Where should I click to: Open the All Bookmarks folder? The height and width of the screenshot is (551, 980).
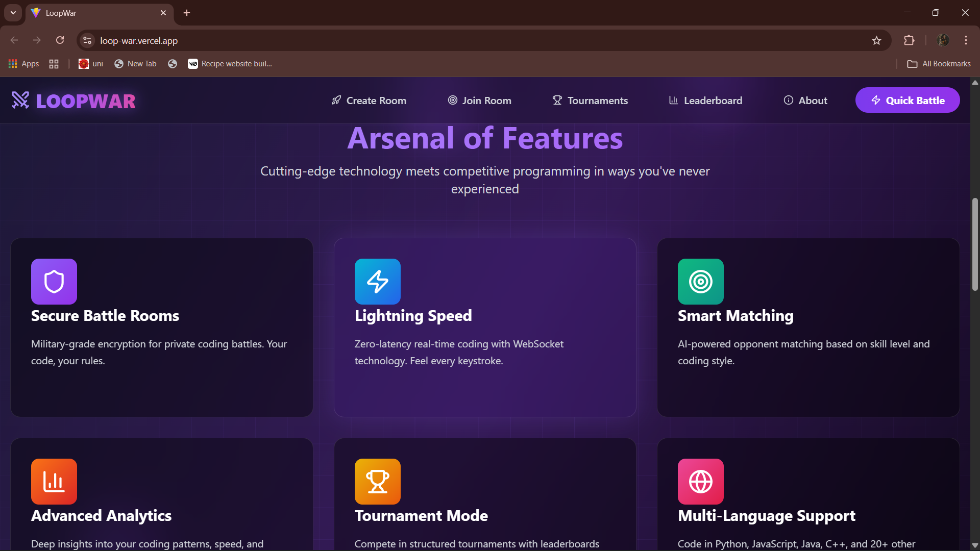(x=939, y=64)
